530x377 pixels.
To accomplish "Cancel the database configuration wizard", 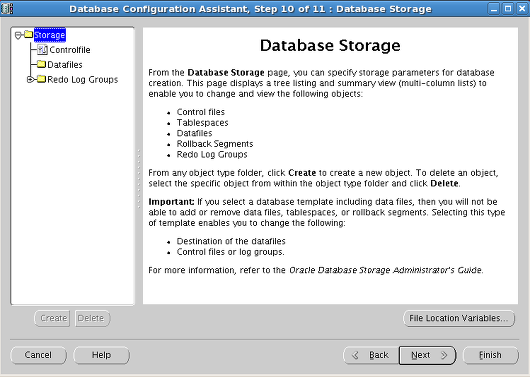I will click(38, 355).
